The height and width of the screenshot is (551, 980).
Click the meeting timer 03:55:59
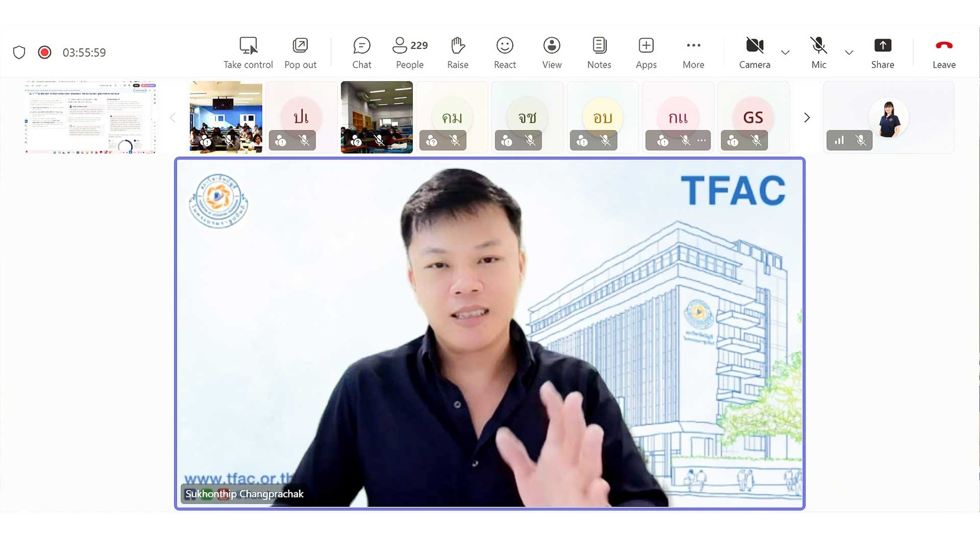(84, 53)
